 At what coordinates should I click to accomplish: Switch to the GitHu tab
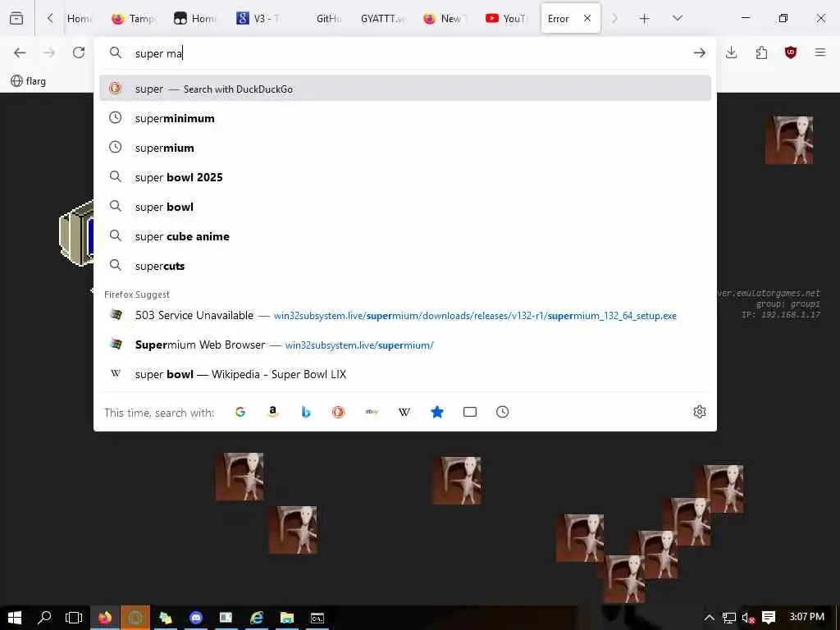pos(328,19)
